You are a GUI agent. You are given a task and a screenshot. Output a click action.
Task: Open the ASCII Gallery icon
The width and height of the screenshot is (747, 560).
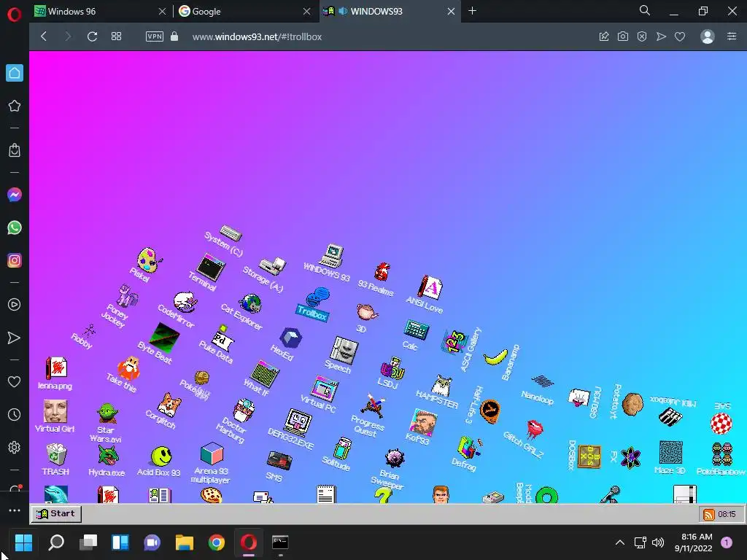454,342
